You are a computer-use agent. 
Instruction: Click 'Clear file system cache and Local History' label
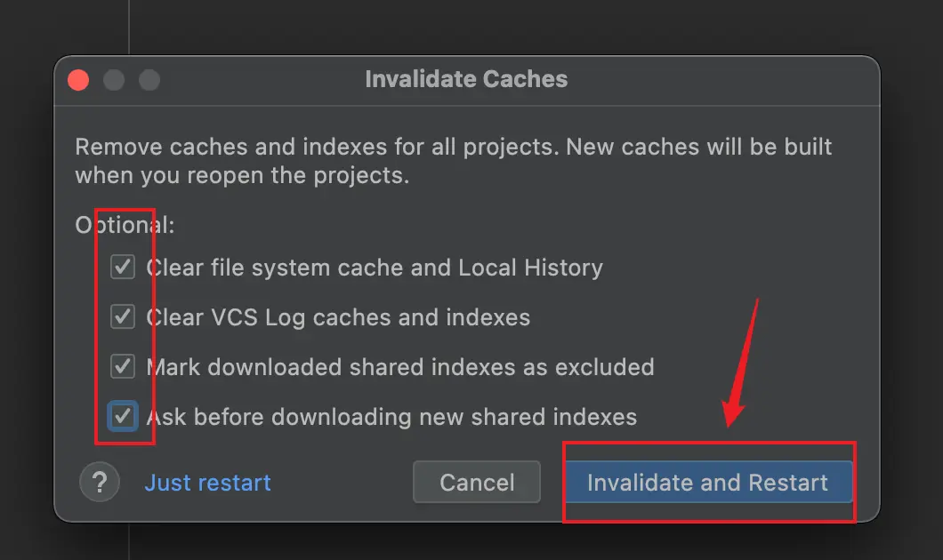point(374,268)
